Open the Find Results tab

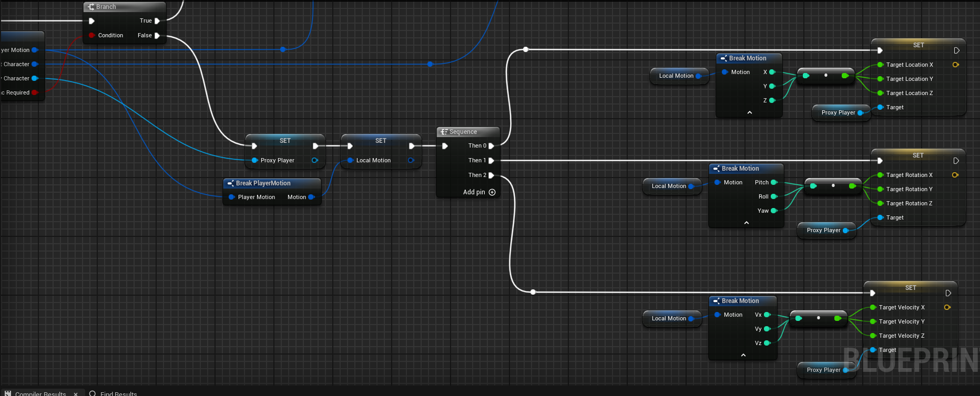coord(114,393)
